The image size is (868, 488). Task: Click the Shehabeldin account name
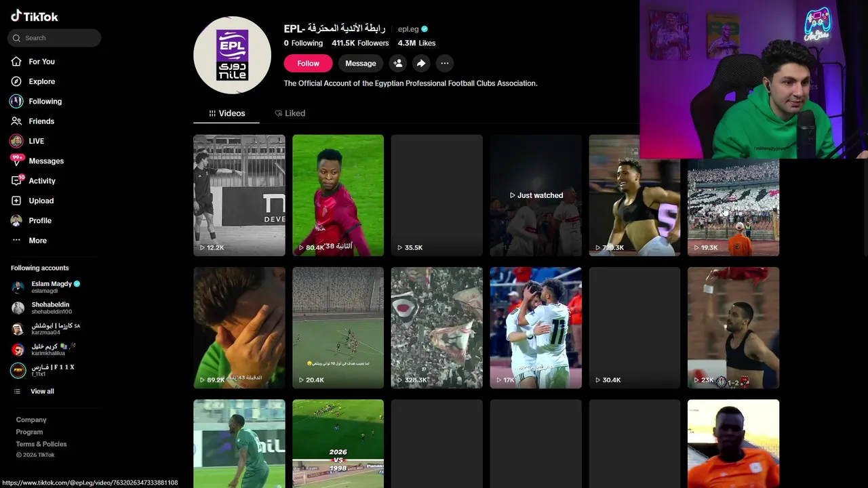coord(50,305)
